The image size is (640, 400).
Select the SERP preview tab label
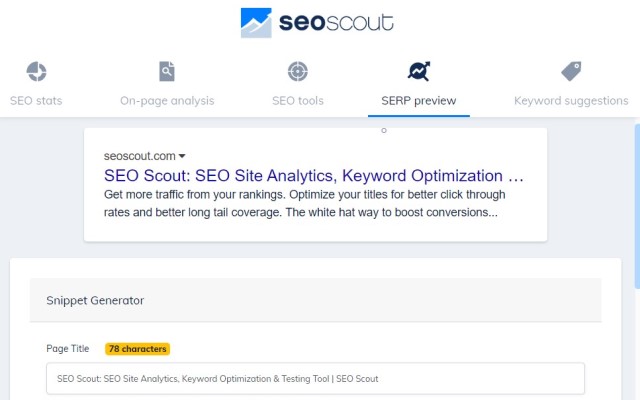(x=419, y=100)
